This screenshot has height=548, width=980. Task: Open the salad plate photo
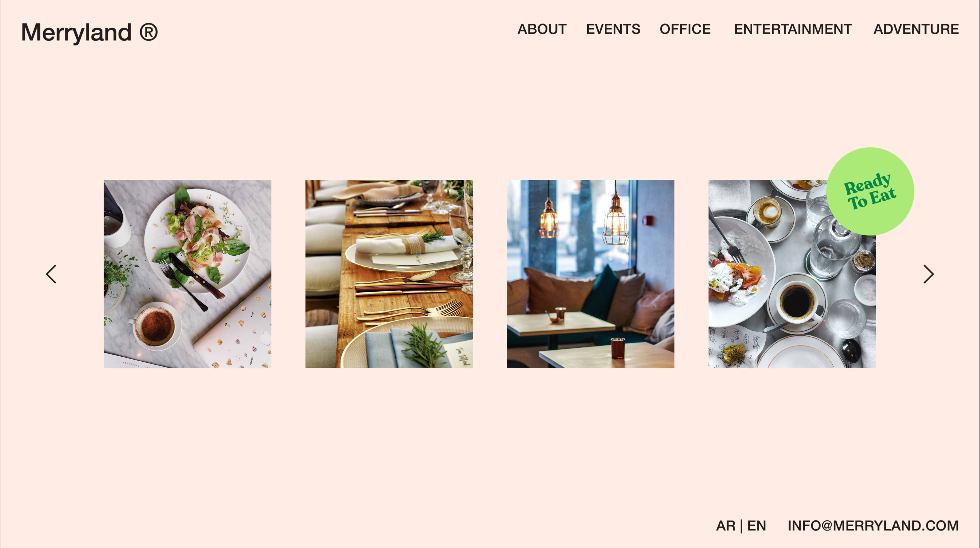188,274
